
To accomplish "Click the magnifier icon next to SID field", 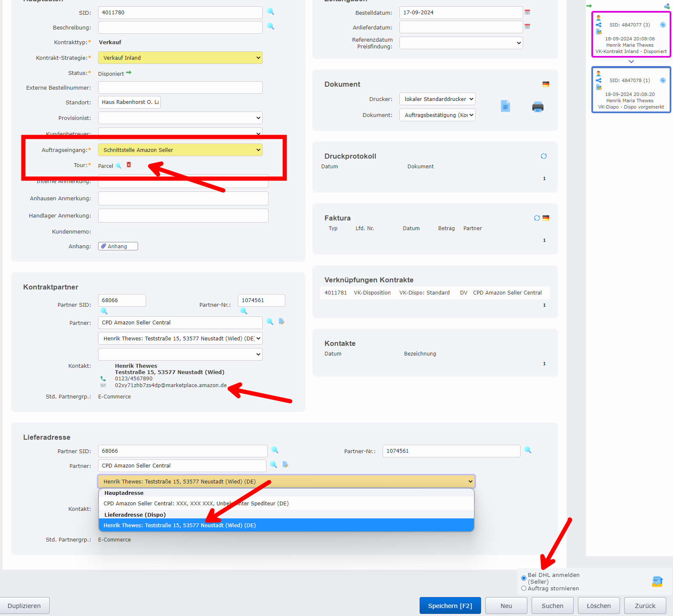I will click(271, 12).
